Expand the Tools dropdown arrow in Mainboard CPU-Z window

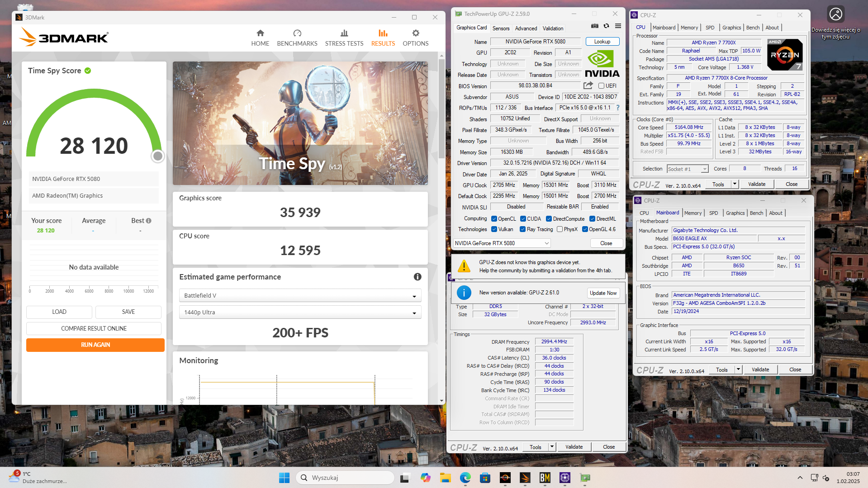738,370
